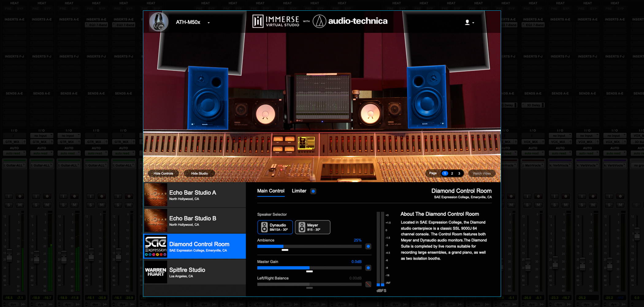Screen dimensions: 644x307
Task: Click the Balance 0.00dB value
Action: 355,278
